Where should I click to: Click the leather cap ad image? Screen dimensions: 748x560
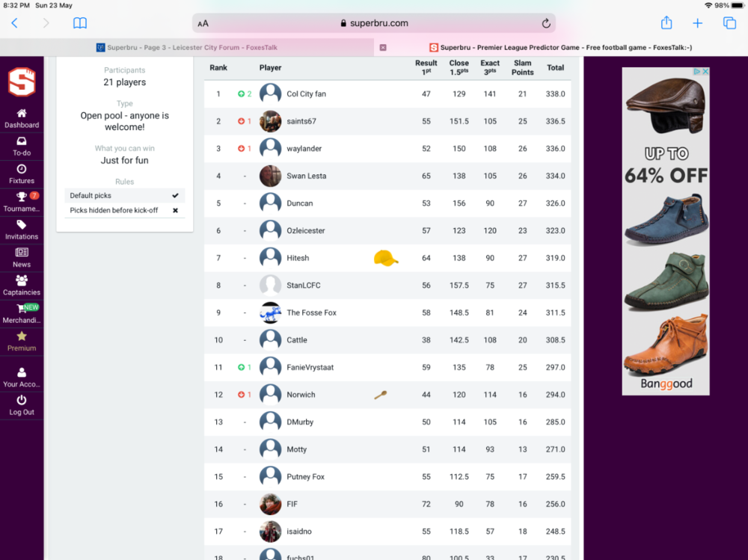(666, 106)
